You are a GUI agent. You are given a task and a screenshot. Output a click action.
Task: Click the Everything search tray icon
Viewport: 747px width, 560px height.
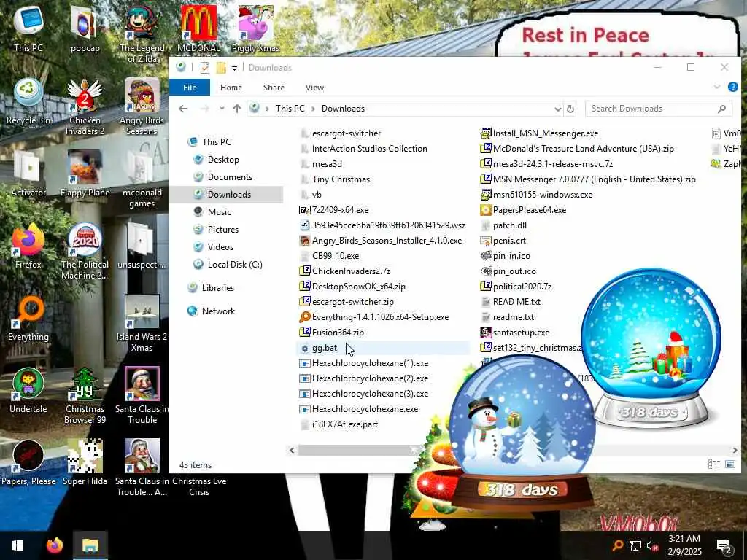617,545
